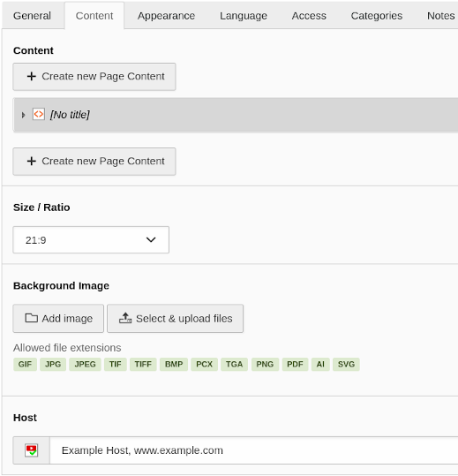Go to the Categories tab
This screenshot has width=458, height=476.
tap(377, 16)
